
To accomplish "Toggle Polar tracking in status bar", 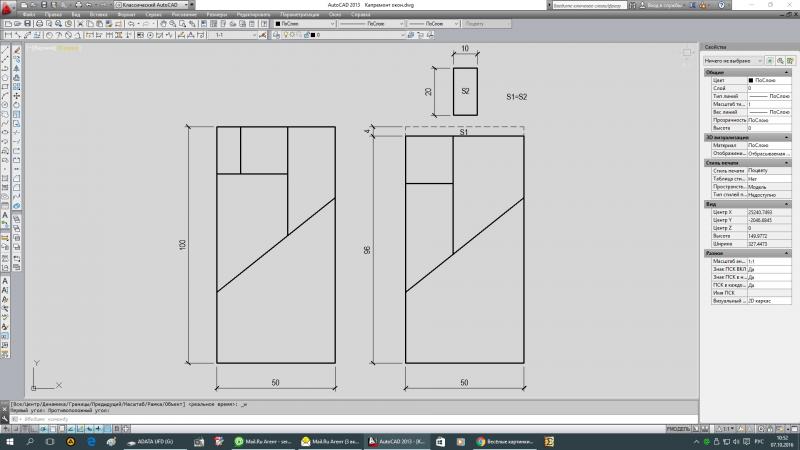I will point(43,429).
